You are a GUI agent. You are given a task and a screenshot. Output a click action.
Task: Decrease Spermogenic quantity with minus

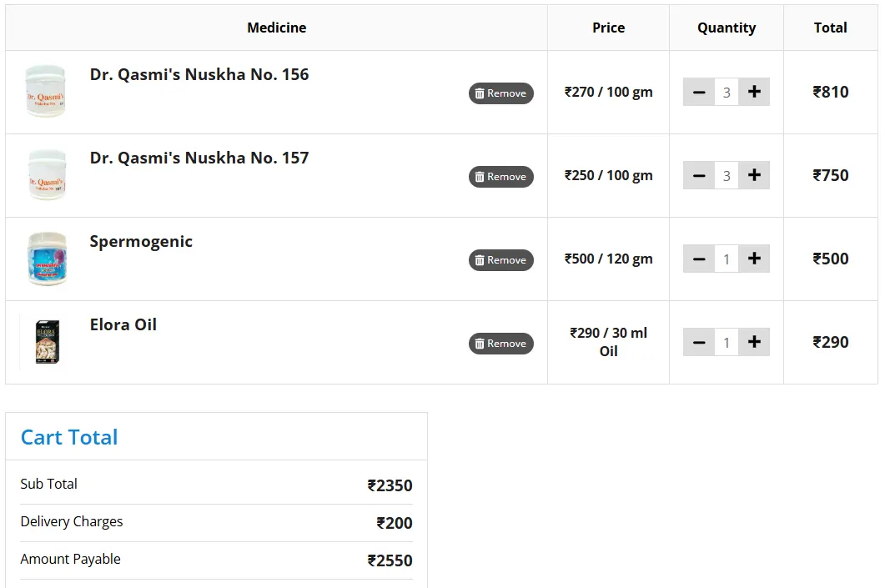coord(699,259)
